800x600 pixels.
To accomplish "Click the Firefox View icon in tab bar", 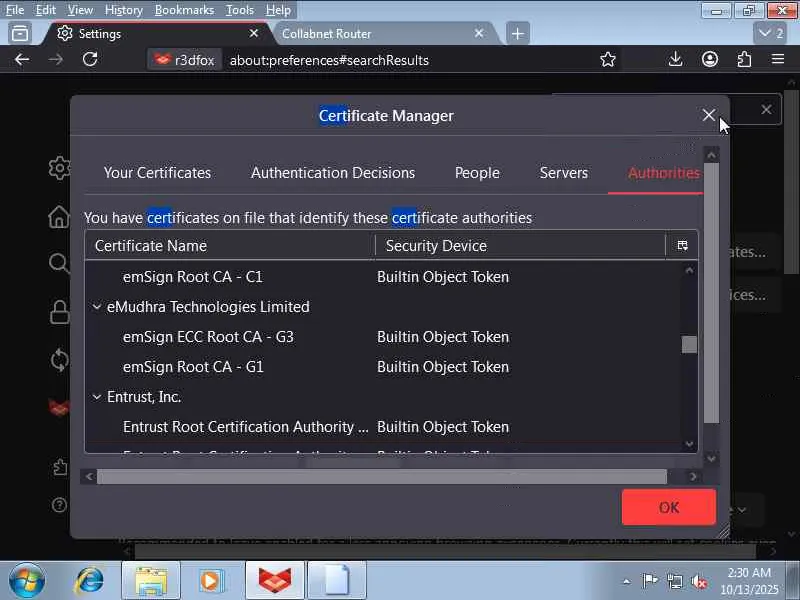I will pos(20,33).
